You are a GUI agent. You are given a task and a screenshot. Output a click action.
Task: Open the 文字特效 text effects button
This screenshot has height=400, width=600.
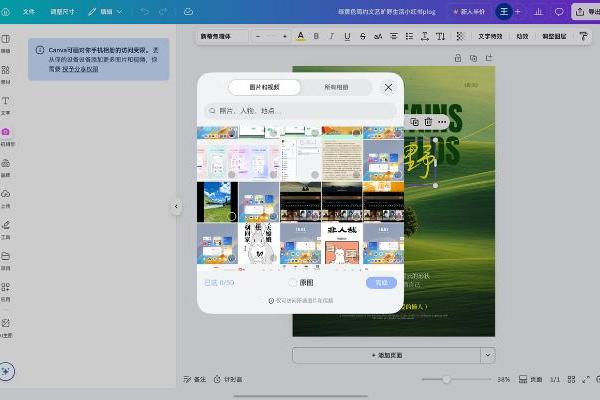tap(490, 36)
